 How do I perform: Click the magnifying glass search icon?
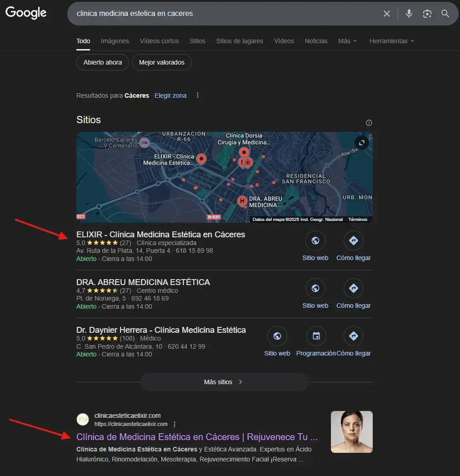click(445, 14)
